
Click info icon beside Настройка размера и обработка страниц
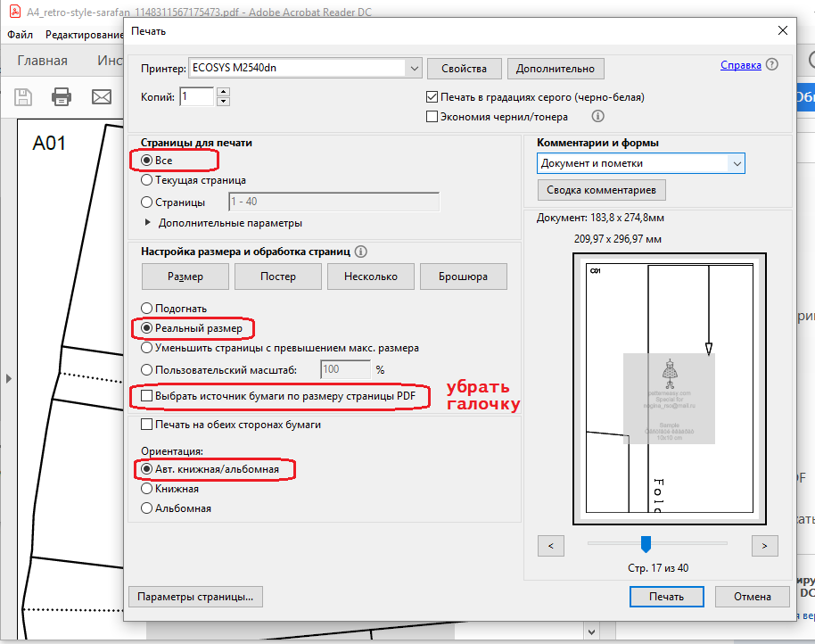[361, 252]
